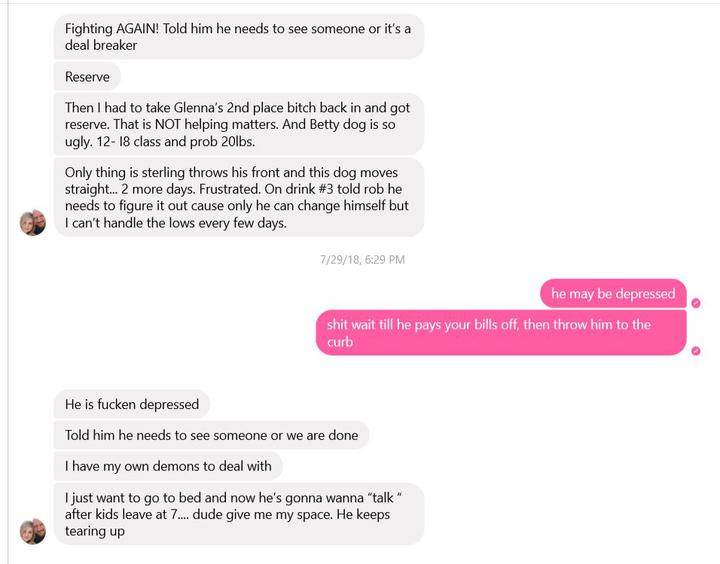Select pink 'he may be depressed' bubble
720x564 pixels.
[x=613, y=293]
